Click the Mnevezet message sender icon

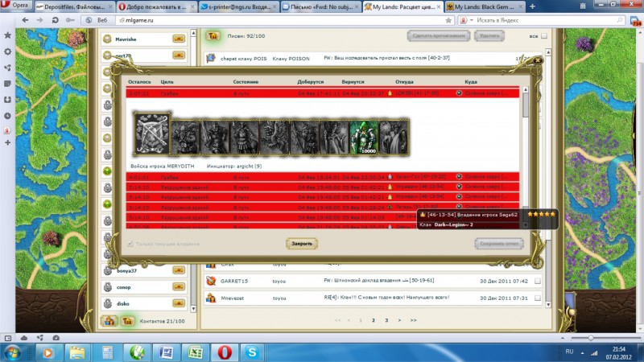coord(211,298)
